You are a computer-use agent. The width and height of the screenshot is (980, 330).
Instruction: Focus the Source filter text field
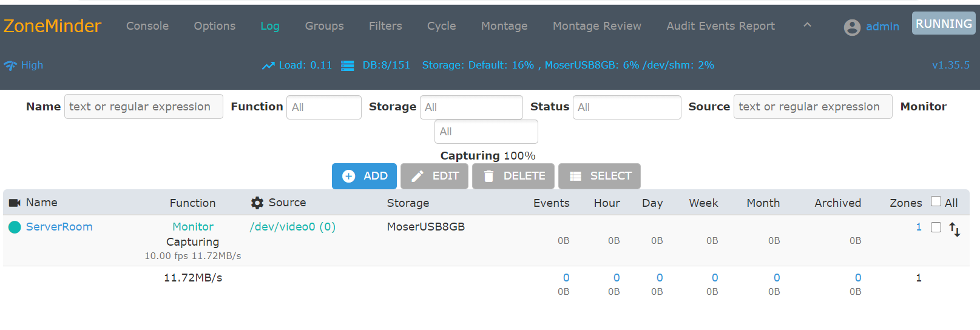tap(813, 107)
